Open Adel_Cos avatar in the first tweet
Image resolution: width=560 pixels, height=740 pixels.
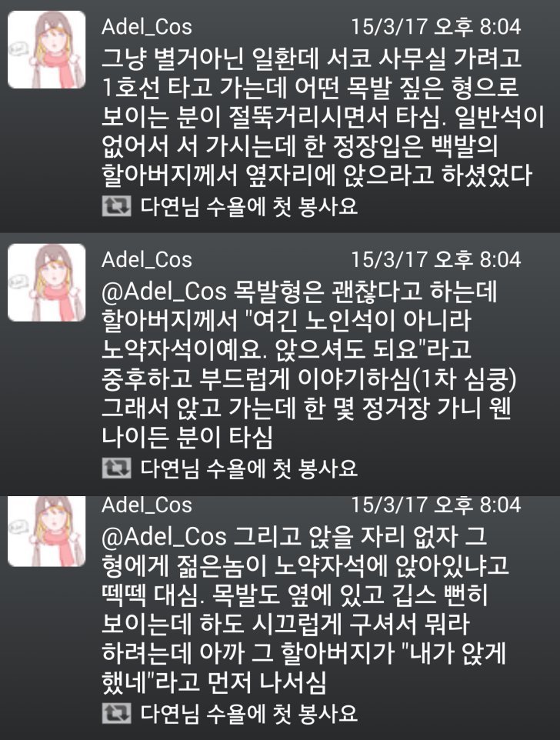pos(47,49)
